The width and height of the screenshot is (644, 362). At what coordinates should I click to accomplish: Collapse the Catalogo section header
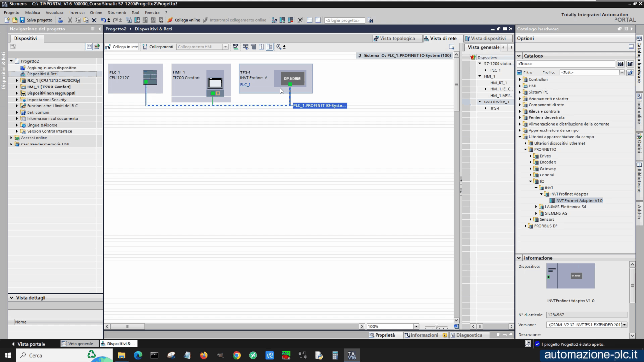(519, 56)
